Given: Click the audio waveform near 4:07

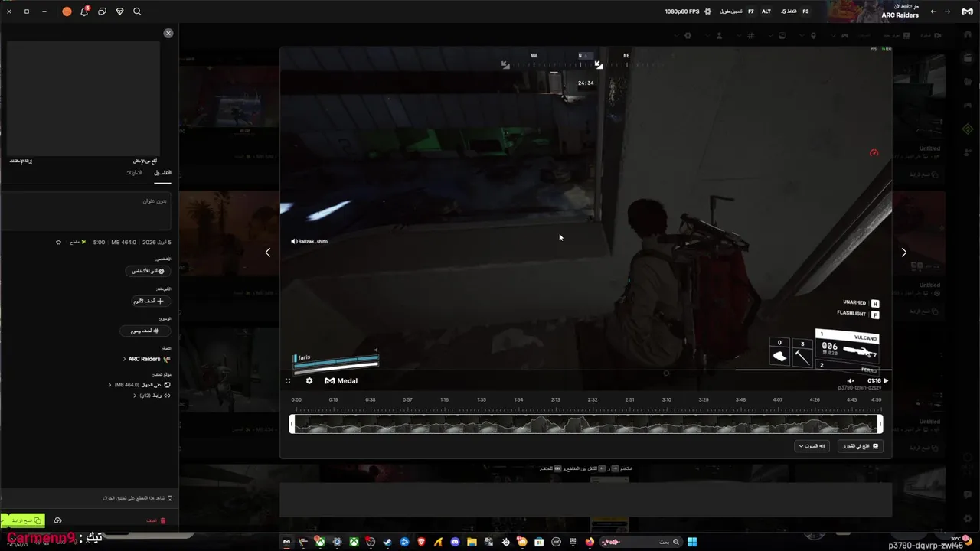Looking at the screenshot, I should [x=778, y=424].
